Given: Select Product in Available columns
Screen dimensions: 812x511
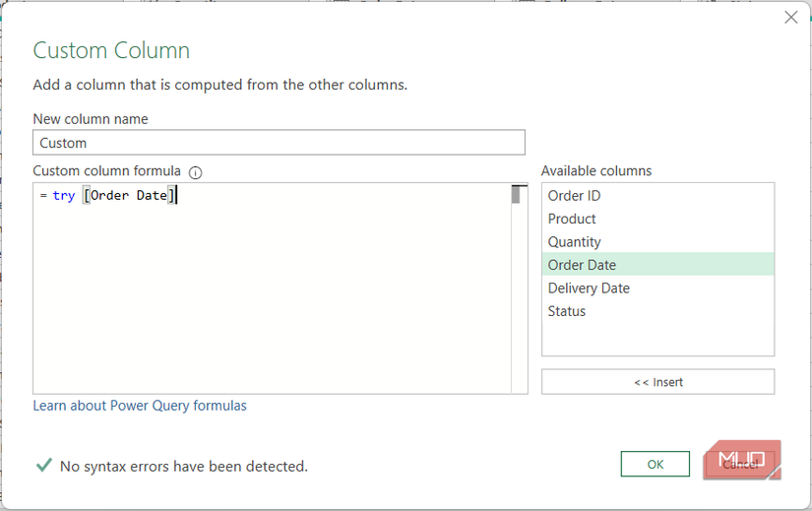Looking at the screenshot, I should coord(572,219).
